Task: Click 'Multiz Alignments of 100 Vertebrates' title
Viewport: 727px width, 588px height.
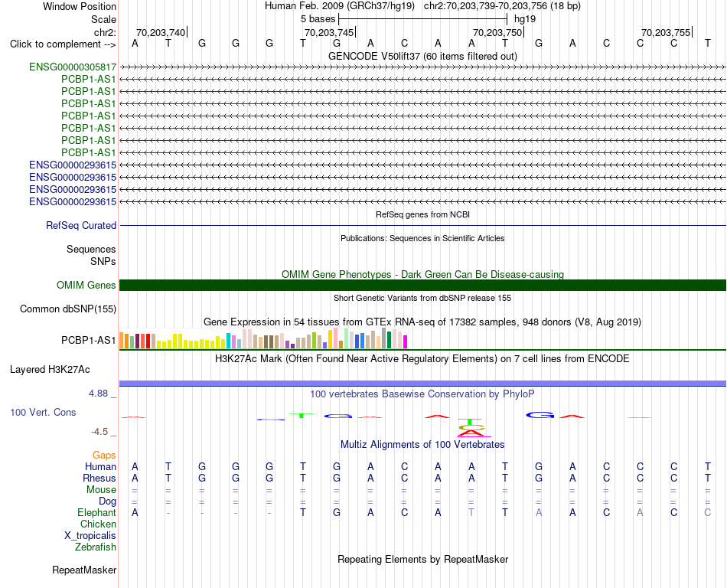Action: [x=422, y=444]
